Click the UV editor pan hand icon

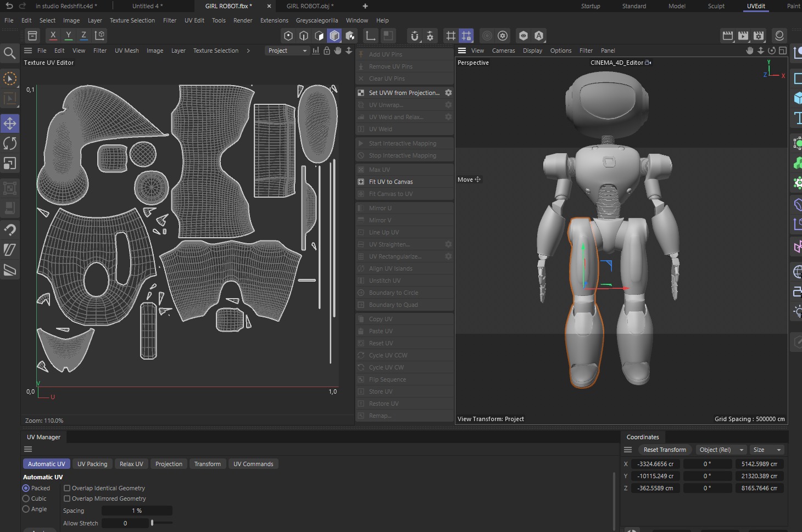[x=338, y=51]
